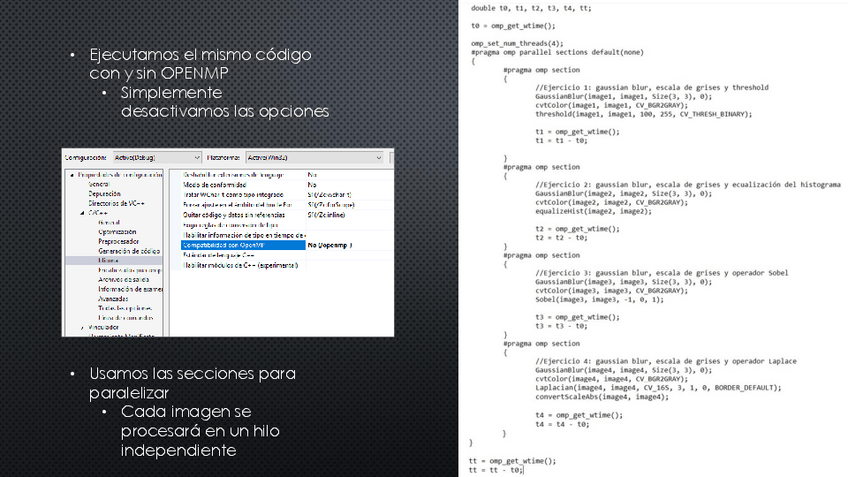
Task: Click Habilitar módulos de C++ (experimental) row
Action: tap(241, 265)
